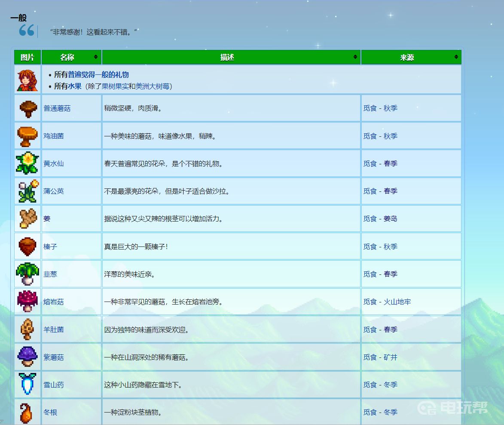Image resolution: width=504 pixels, height=425 pixels.
Task: Click the 图片 column header
Action: (x=27, y=57)
